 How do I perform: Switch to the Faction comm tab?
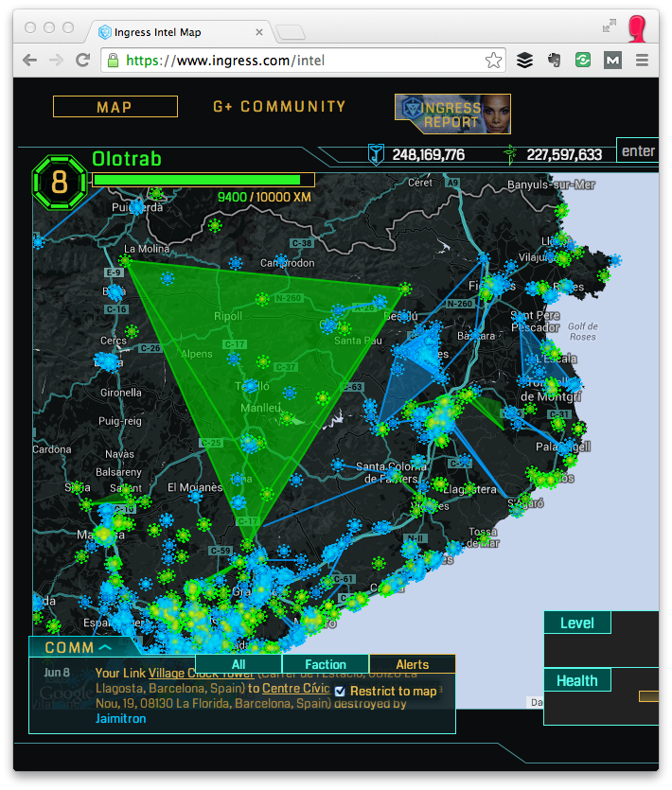pyautogui.click(x=326, y=664)
